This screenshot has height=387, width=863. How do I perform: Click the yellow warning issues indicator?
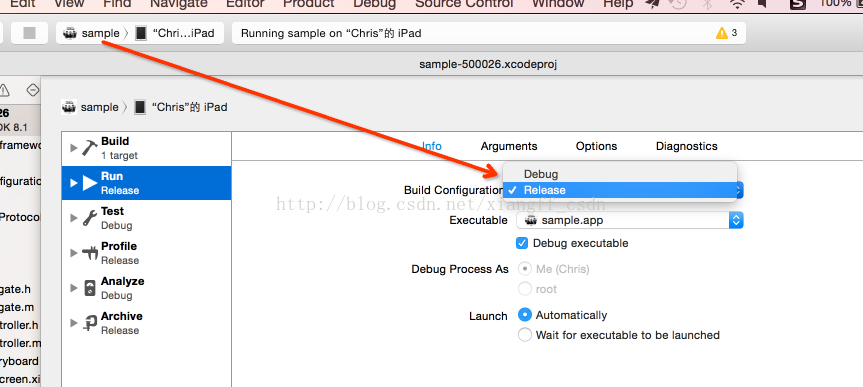(726, 33)
